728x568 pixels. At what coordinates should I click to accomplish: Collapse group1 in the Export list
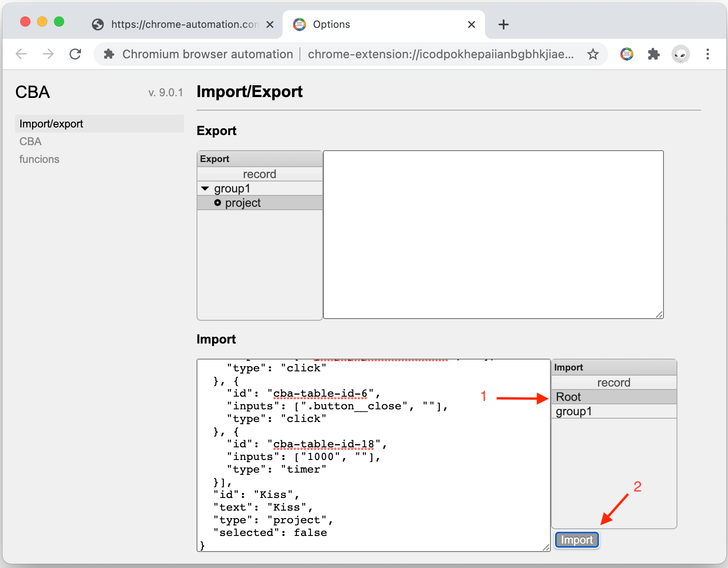(x=205, y=189)
